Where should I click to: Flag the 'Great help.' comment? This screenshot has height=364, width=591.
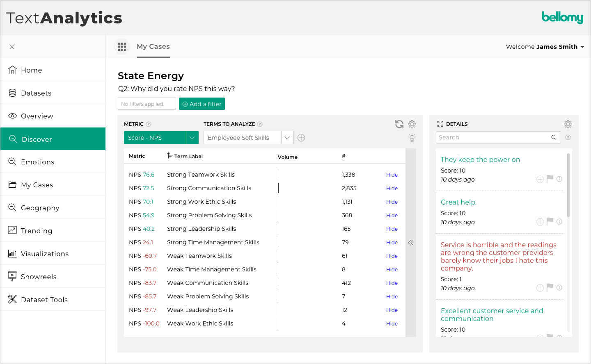pos(550,221)
